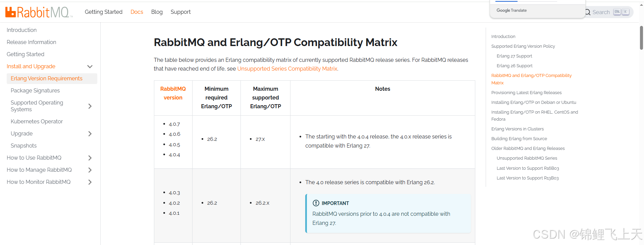Open How to Use RabbitMQ section
644x245 pixels.
tap(34, 158)
